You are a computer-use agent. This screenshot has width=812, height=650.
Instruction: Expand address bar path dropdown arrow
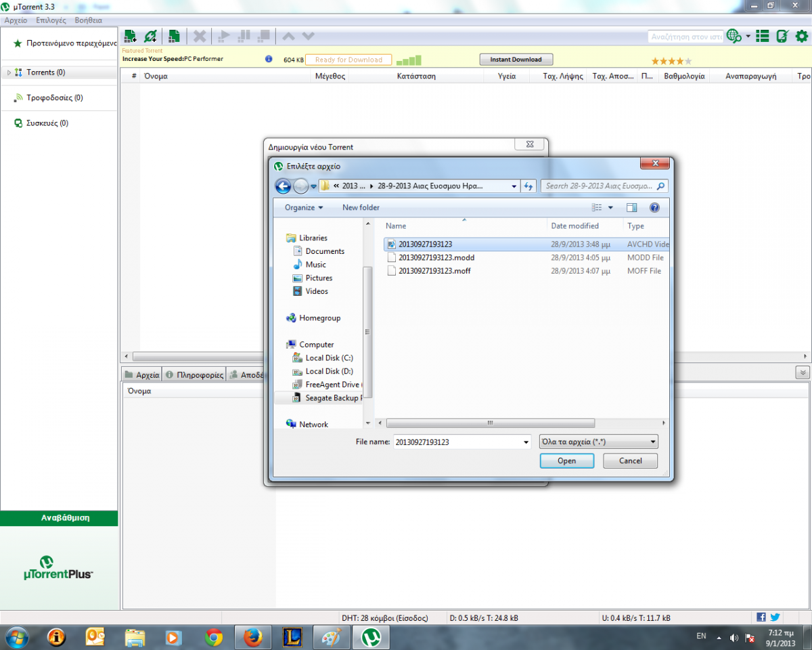pos(514,186)
